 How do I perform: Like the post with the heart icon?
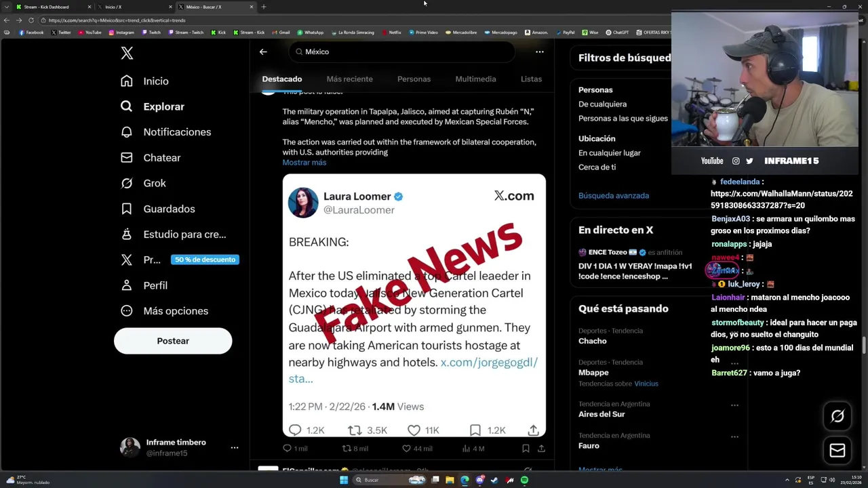point(406,448)
